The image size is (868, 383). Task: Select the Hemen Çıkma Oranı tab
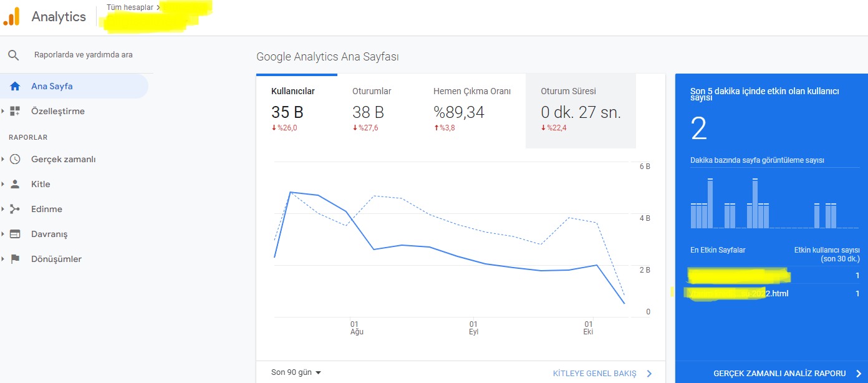[472, 110]
